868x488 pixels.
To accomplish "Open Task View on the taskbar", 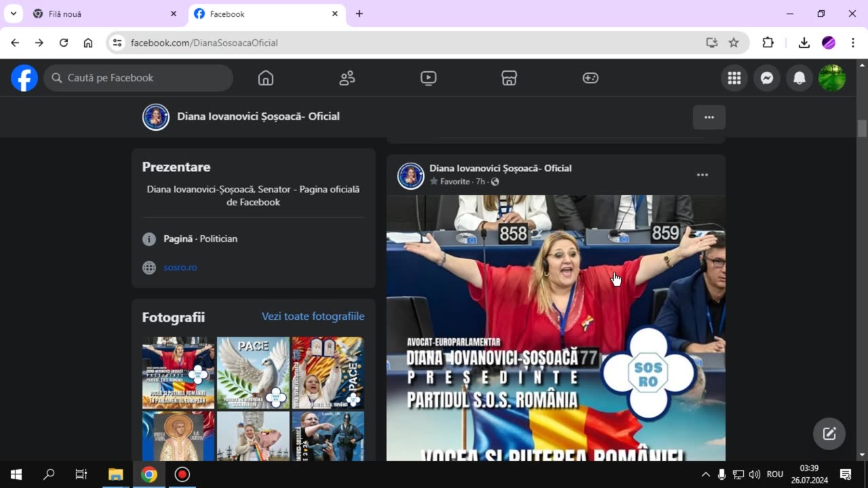I will [81, 474].
